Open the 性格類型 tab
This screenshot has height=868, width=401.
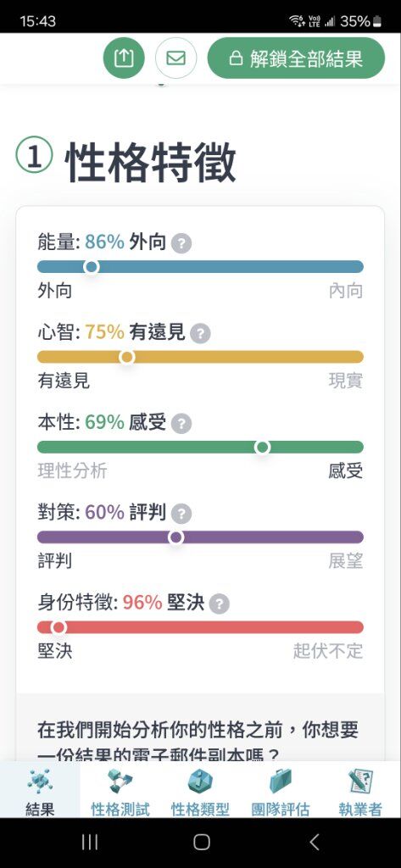(x=200, y=790)
